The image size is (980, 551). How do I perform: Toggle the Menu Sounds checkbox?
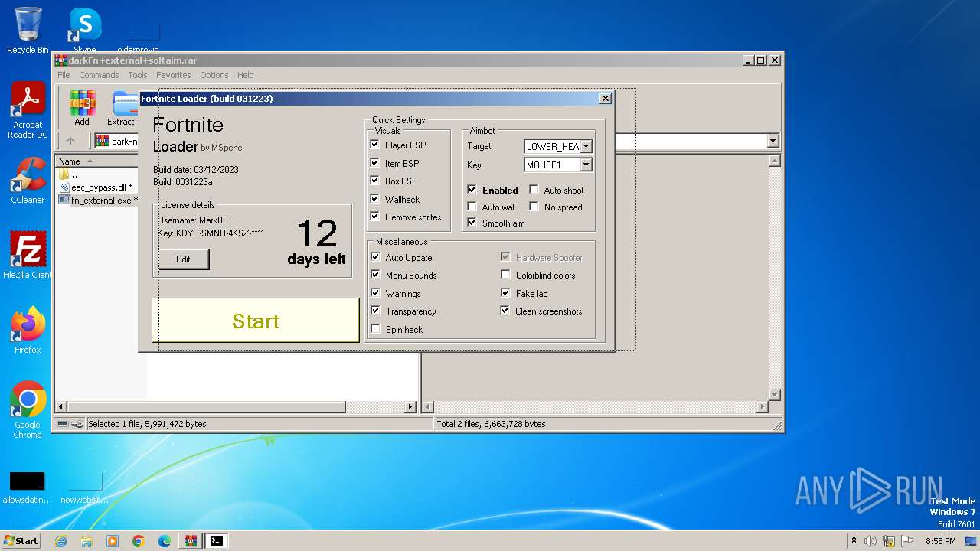tap(375, 275)
